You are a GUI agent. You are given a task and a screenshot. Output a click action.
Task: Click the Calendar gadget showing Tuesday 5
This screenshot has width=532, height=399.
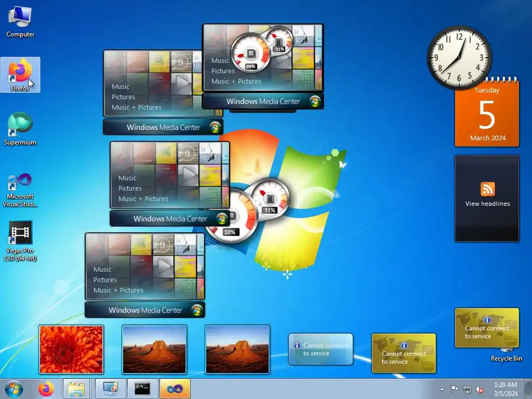(487, 113)
